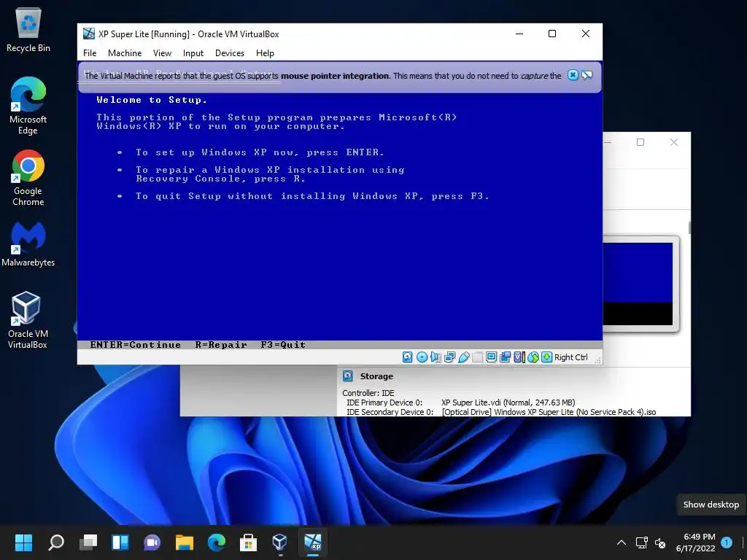This screenshot has width=747, height=560.
Task: Click the audio status bar indicator
Action: click(x=436, y=357)
